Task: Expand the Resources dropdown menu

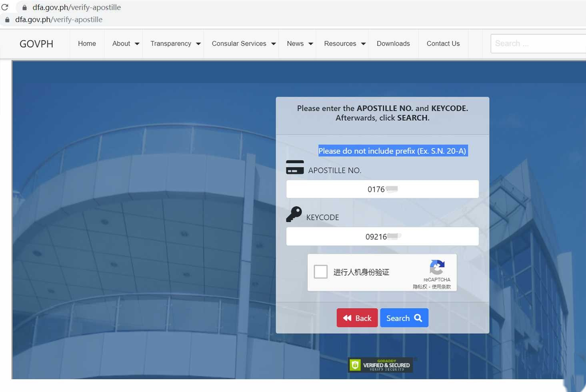Action: (344, 44)
